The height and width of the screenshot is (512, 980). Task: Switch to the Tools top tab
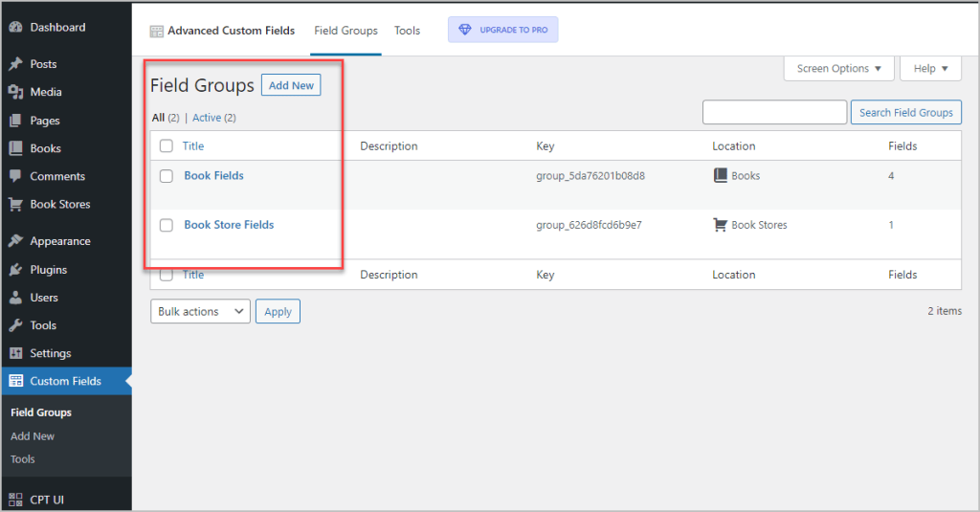click(x=407, y=31)
